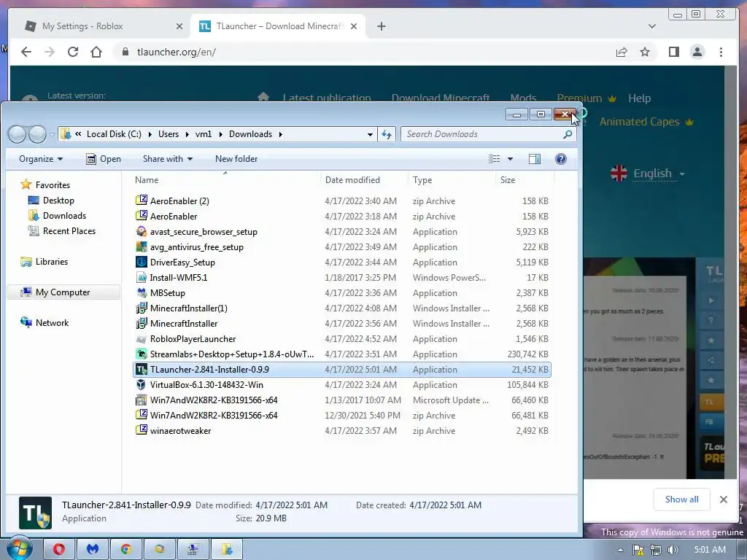
Task: Select vm1 in the breadcrumb path
Action: 204,134
